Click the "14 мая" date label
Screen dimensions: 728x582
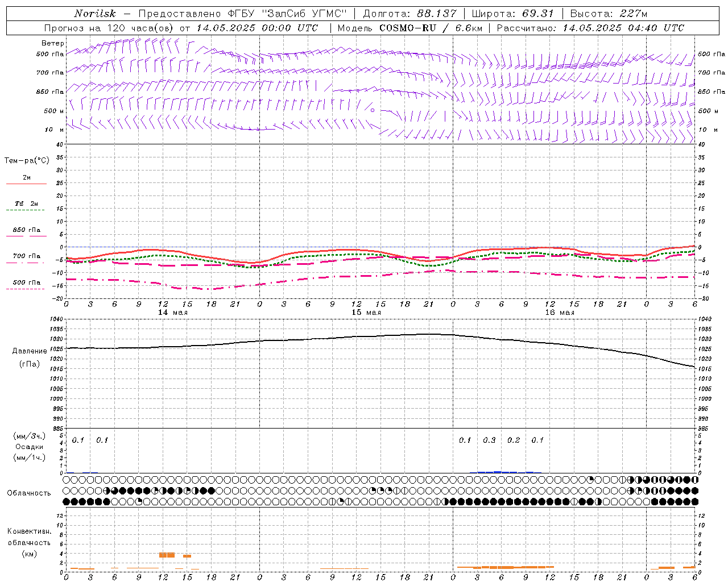pos(172,313)
